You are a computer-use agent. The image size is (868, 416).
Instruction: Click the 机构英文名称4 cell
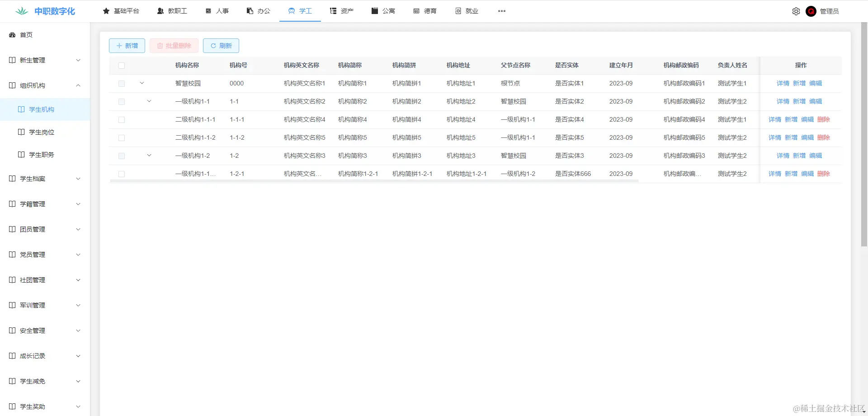305,119
